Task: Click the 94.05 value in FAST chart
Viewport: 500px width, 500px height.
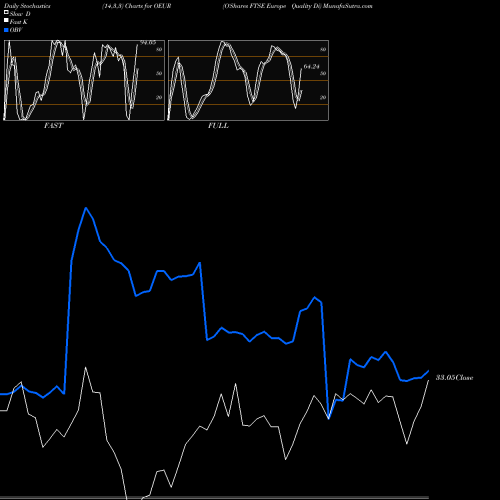Action: [x=148, y=43]
